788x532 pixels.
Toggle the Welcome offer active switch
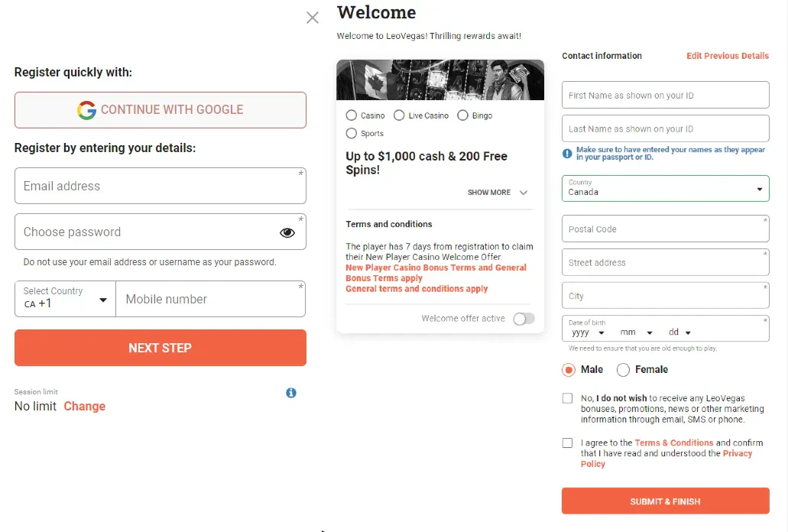tap(524, 319)
